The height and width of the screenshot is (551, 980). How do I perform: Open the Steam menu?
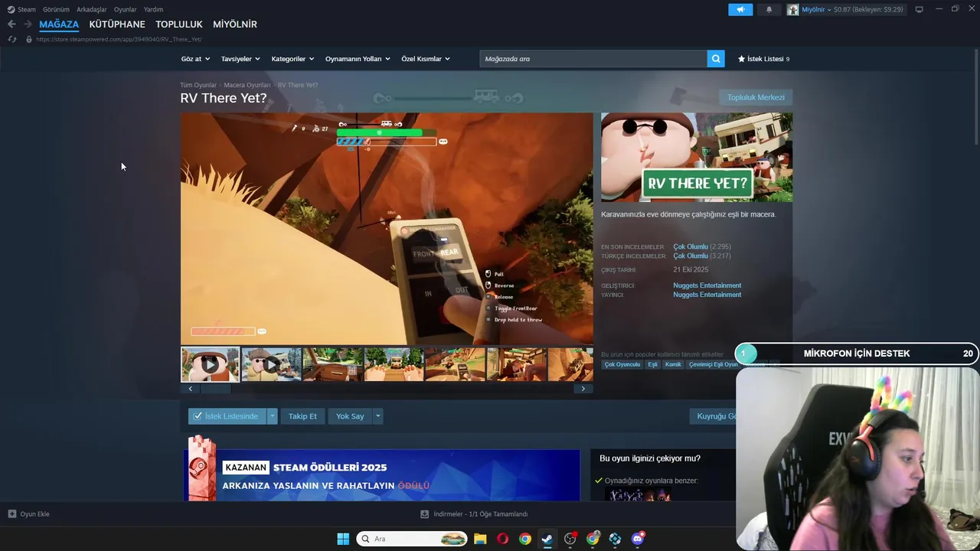coord(27,10)
